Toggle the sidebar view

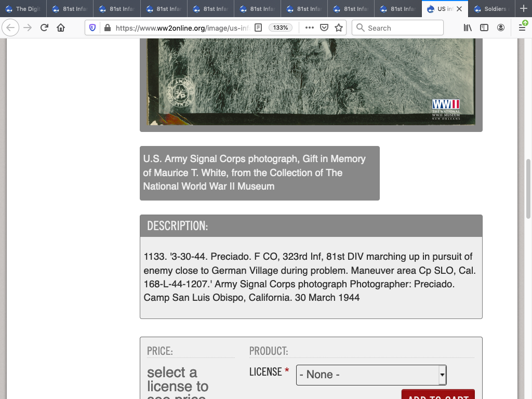pyautogui.click(x=484, y=28)
